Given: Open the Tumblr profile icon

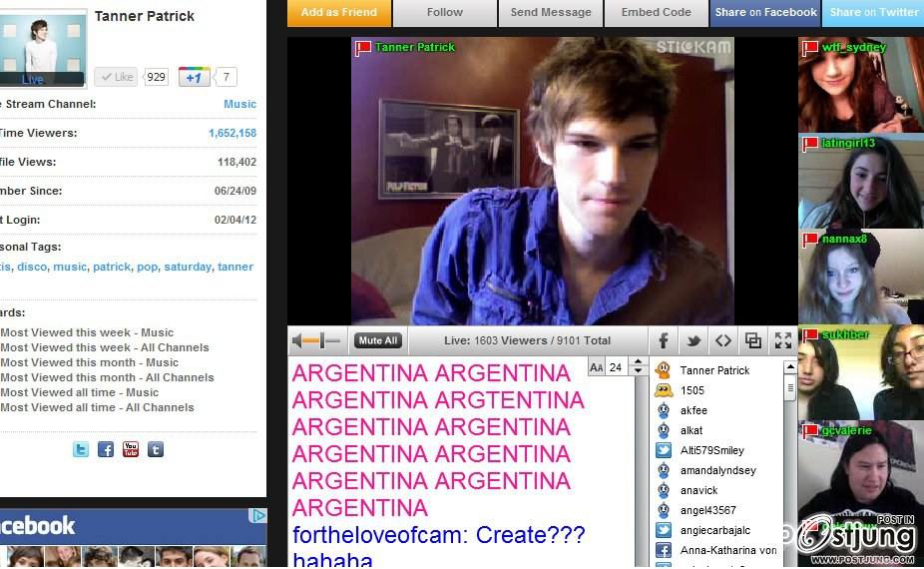Looking at the screenshot, I should (156, 450).
